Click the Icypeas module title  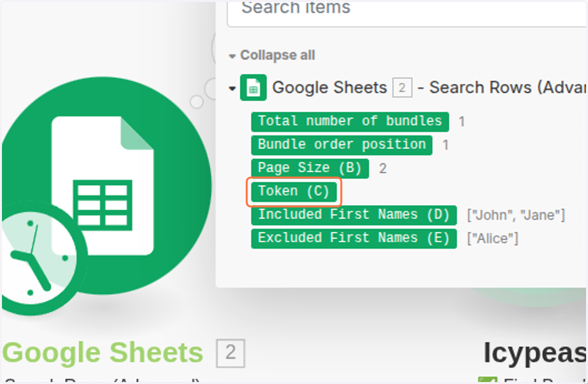535,353
